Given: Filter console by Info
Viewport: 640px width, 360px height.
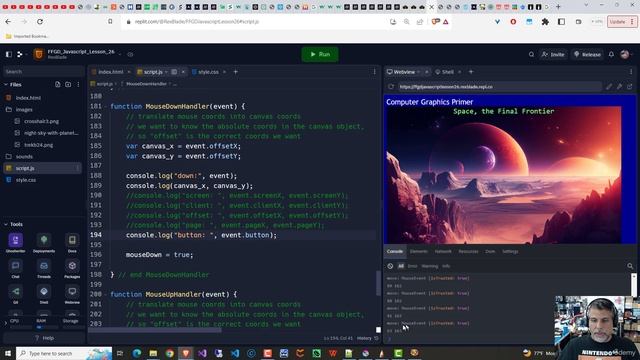Looking at the screenshot, I should coord(446,266).
